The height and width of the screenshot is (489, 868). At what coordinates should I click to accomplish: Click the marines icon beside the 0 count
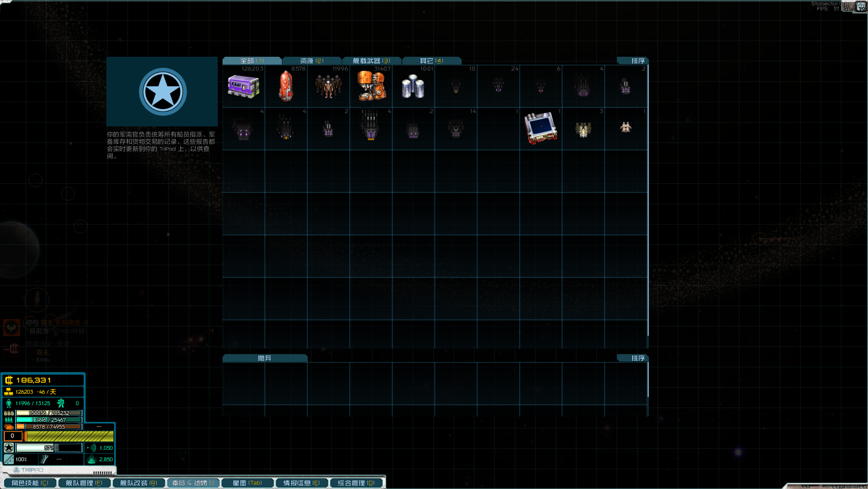click(61, 403)
